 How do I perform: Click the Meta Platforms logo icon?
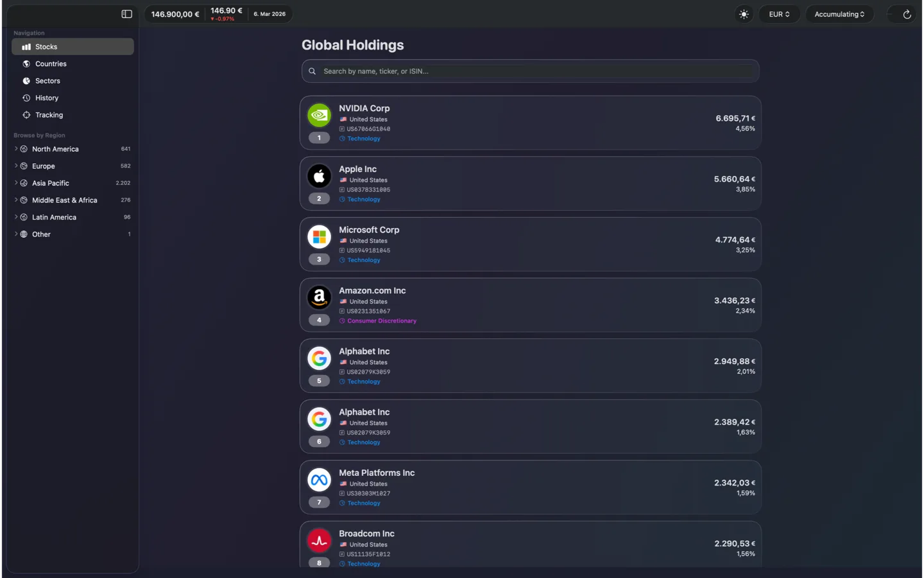click(x=319, y=480)
